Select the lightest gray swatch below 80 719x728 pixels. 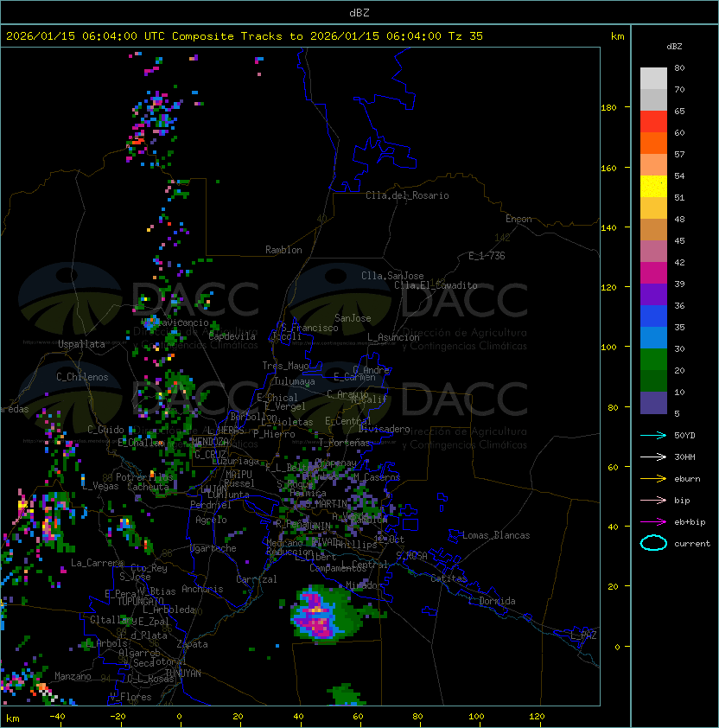[653, 79]
